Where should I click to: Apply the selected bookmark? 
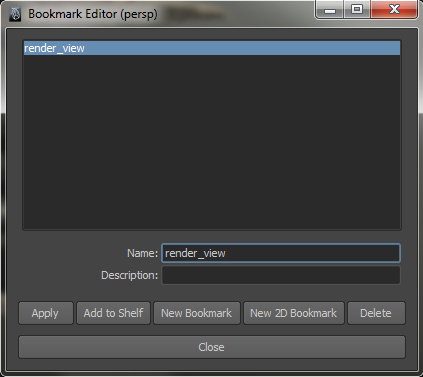(46, 313)
